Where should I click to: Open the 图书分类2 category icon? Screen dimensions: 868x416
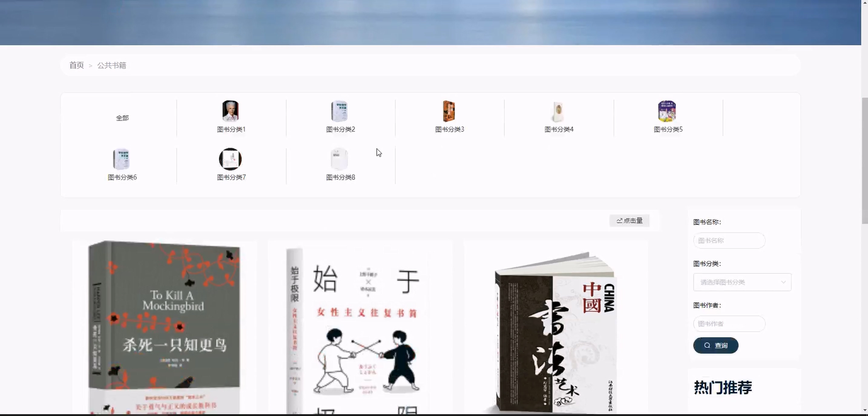click(340, 111)
